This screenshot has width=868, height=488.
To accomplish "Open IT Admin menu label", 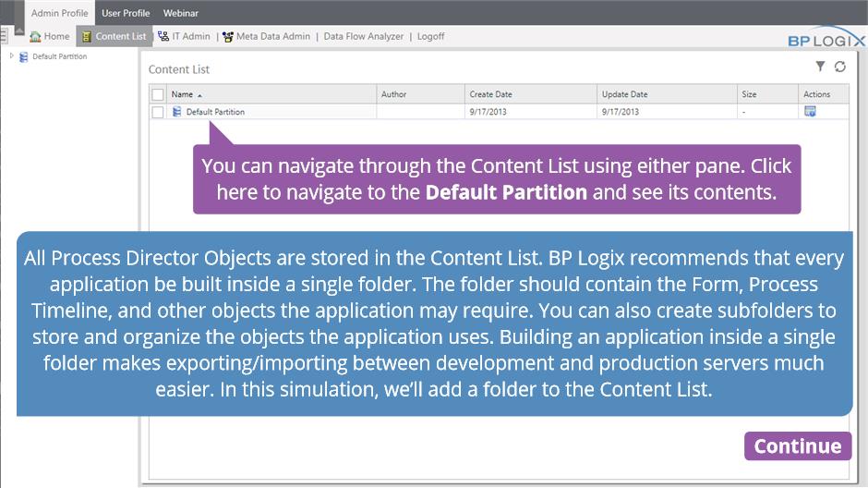I will click(191, 37).
